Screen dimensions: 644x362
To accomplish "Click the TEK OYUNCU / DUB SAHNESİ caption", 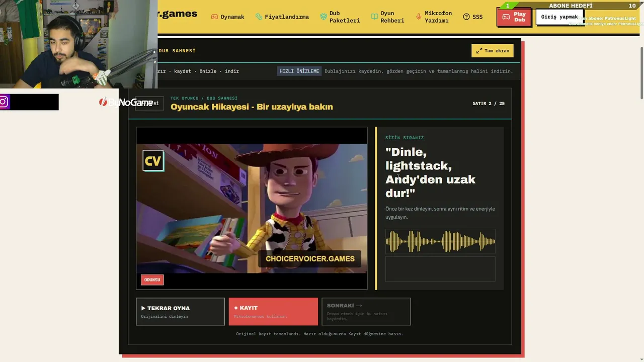I will tap(204, 98).
